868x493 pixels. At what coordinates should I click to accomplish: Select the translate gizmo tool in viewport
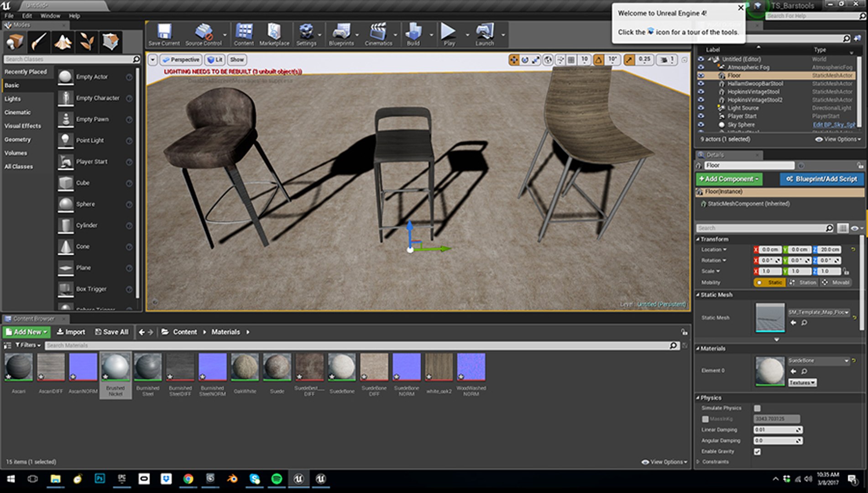[x=514, y=60]
